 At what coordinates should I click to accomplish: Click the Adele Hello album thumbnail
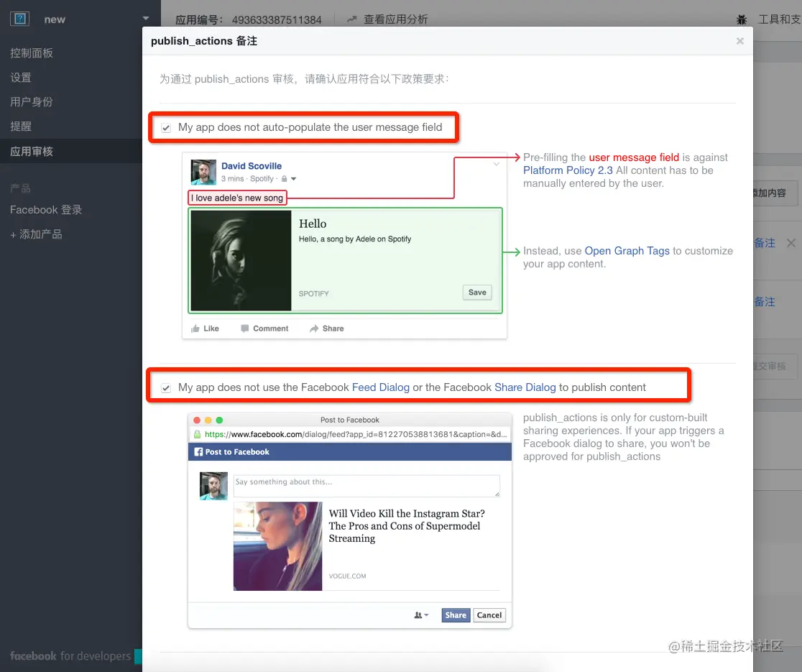(241, 260)
